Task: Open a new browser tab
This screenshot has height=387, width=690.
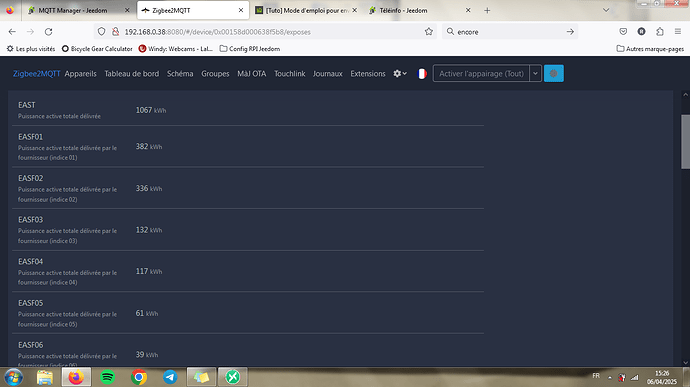Action: point(487,11)
